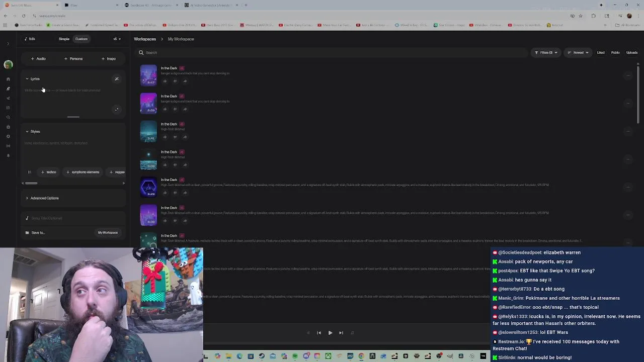Switch to Custom creation mode
The height and width of the screenshot is (362, 644).
pyautogui.click(x=82, y=39)
